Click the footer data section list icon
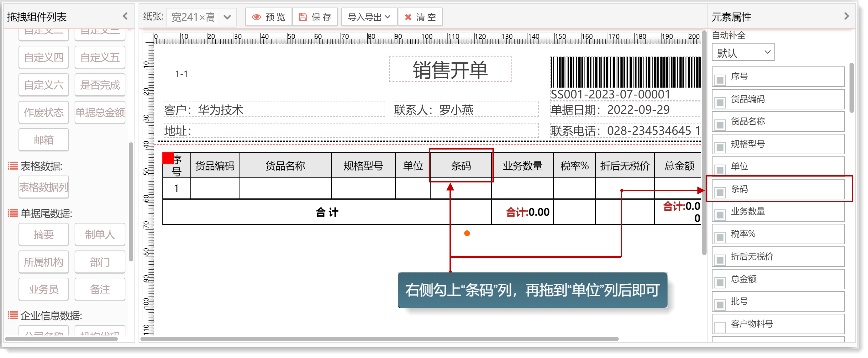This screenshot has width=868, height=358. pyautogui.click(x=13, y=213)
